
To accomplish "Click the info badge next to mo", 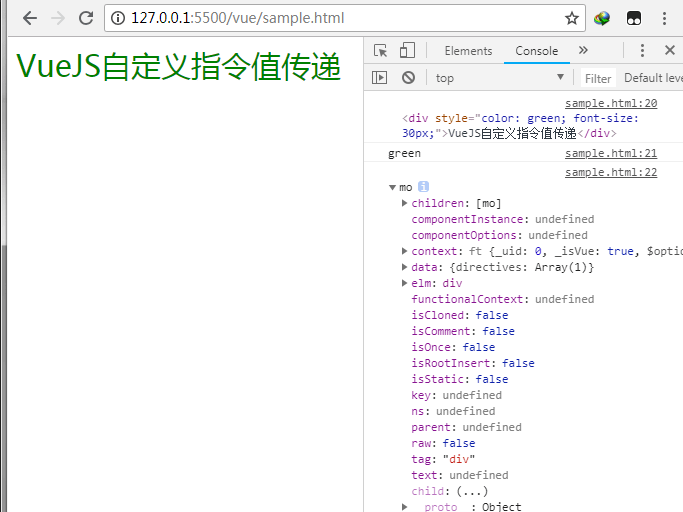I will click(423, 187).
